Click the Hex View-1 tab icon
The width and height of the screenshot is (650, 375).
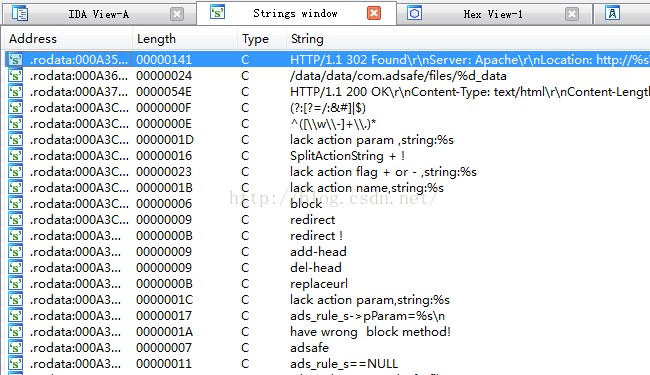tap(414, 13)
